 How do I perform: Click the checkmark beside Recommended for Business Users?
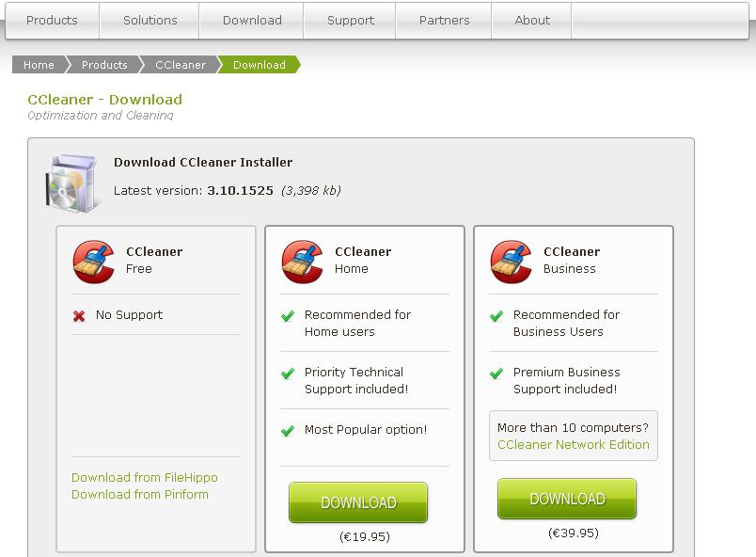pos(496,316)
